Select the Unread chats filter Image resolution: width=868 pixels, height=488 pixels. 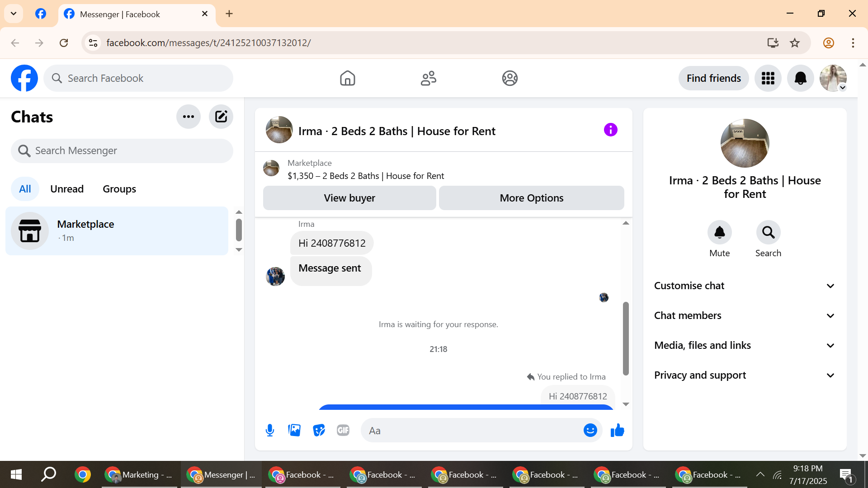coord(67,189)
